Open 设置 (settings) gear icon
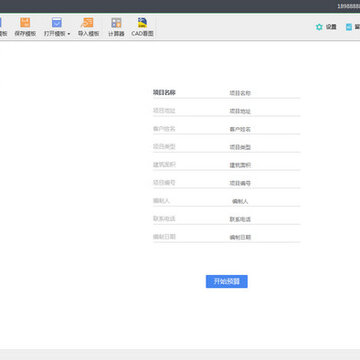Image resolution: width=360 pixels, height=360 pixels. (319, 27)
